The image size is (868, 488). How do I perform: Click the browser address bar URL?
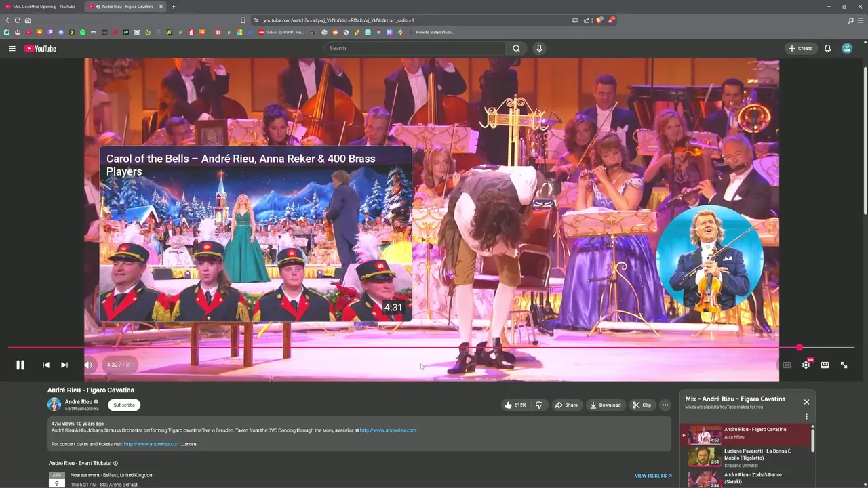pos(339,20)
